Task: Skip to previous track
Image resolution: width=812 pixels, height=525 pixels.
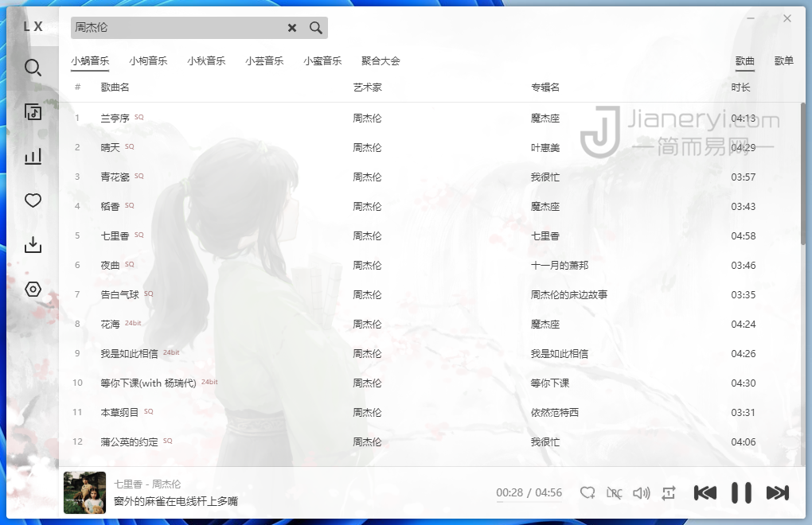Action: [705, 493]
